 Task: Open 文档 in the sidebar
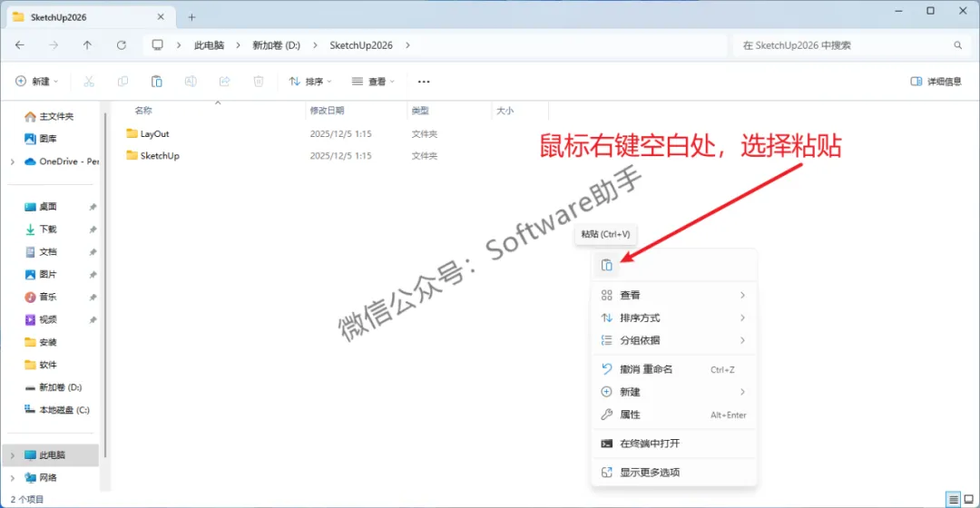pyautogui.click(x=41, y=252)
